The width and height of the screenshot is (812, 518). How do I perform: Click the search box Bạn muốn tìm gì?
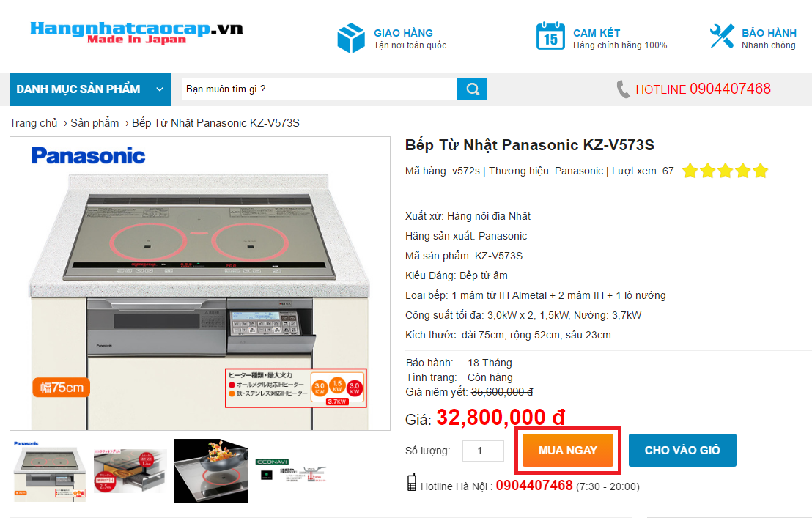click(x=320, y=89)
